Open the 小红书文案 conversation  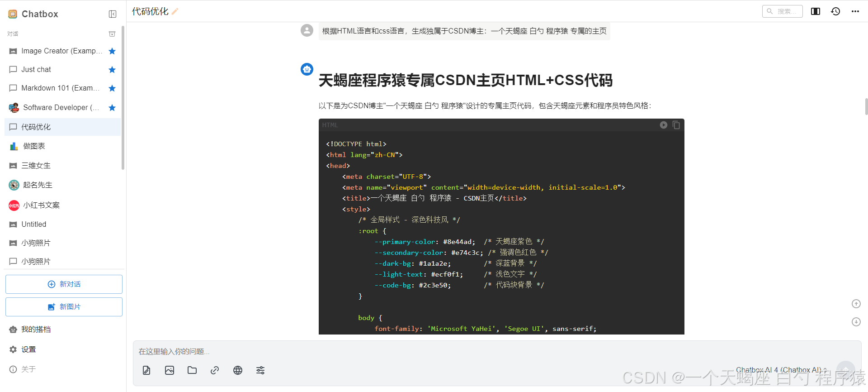(x=62, y=205)
